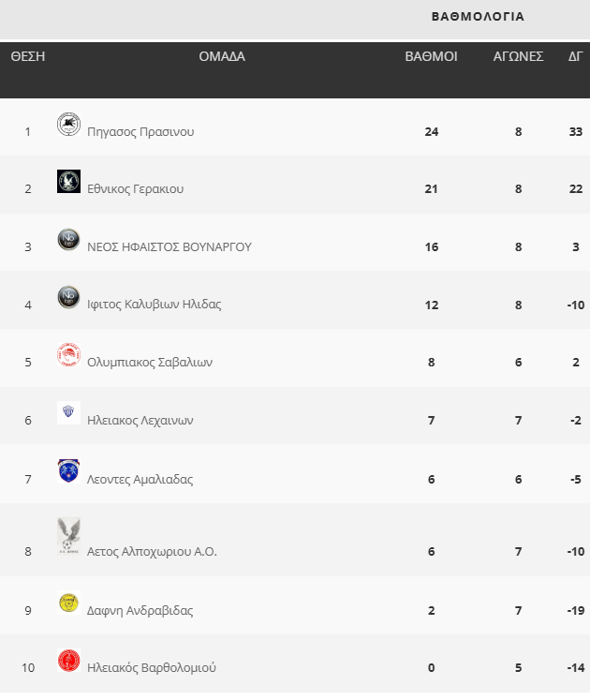Screen dimensions: 590x700
Task: Click the Δαφνη Ανδραβιδας yellow logo
Action: tap(68, 603)
